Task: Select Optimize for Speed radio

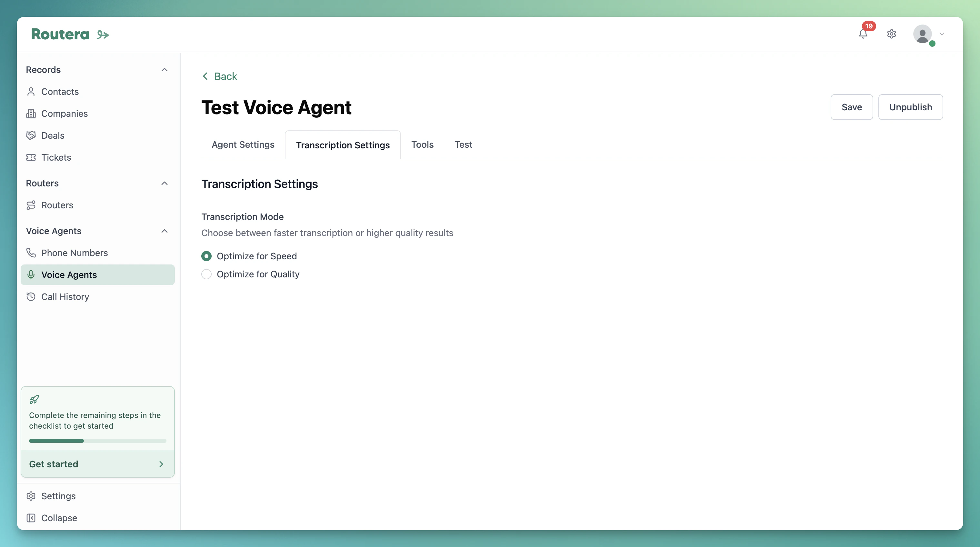Action: (206, 256)
